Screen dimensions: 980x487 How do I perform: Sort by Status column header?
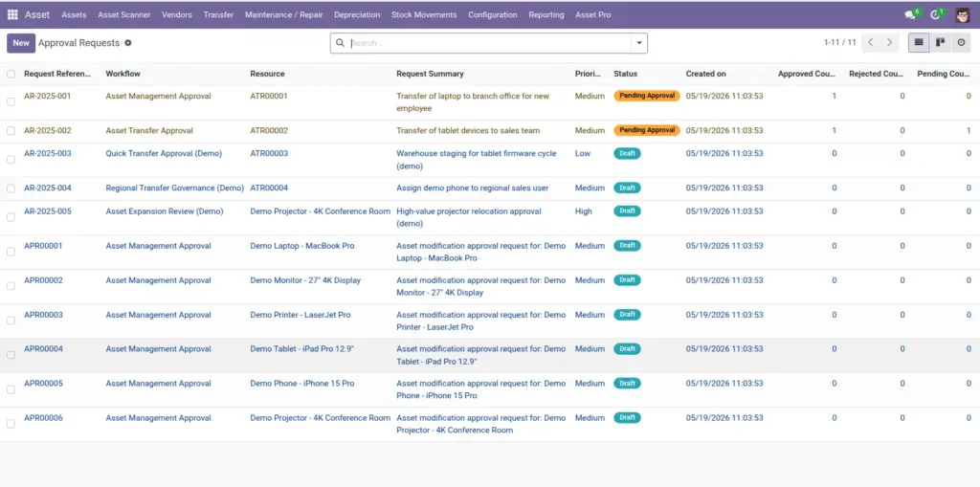tap(626, 74)
